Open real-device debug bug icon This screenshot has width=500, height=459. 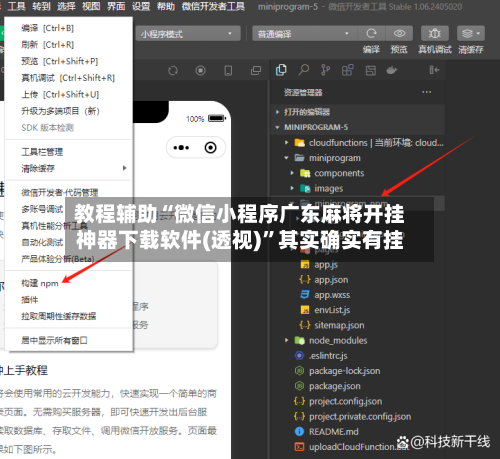pyautogui.click(x=435, y=33)
